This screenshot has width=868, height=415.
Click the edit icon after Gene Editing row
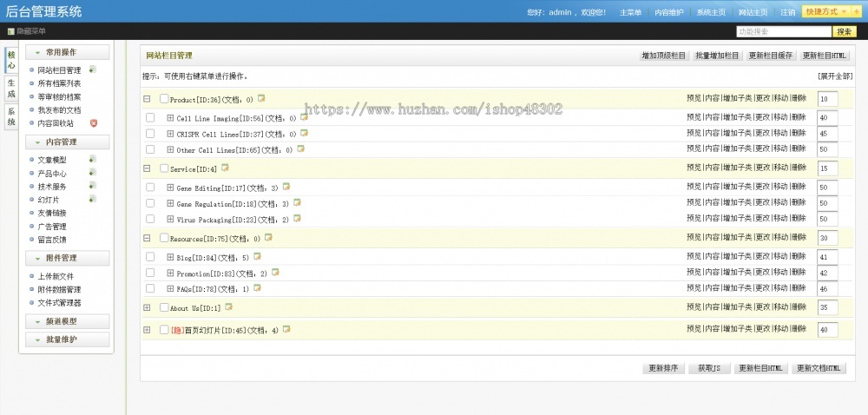[x=286, y=187]
